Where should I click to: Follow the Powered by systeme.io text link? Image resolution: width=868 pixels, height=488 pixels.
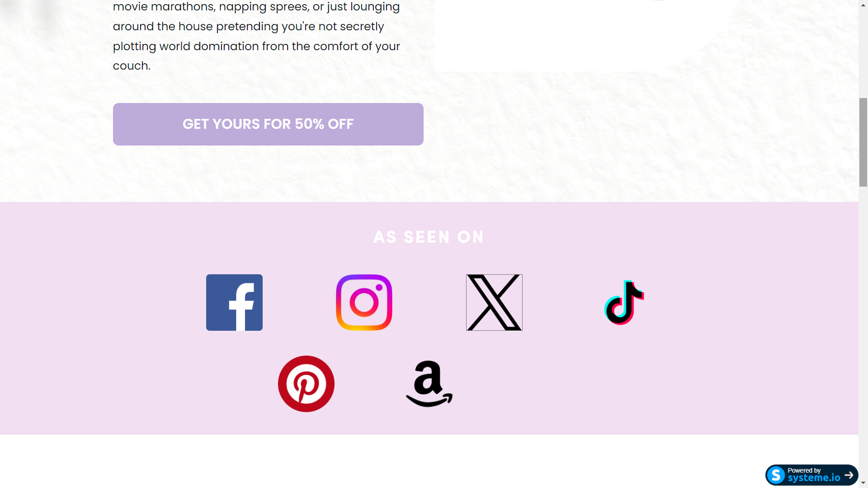[813, 475]
